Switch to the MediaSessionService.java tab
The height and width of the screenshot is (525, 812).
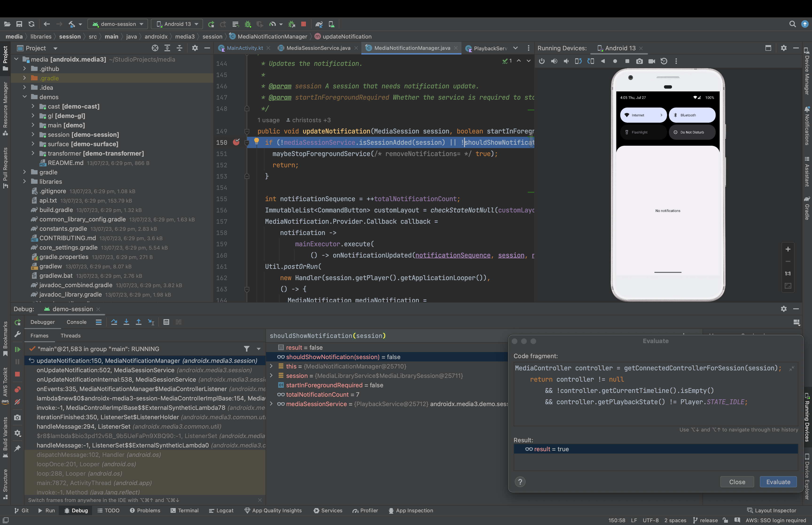tap(318, 48)
